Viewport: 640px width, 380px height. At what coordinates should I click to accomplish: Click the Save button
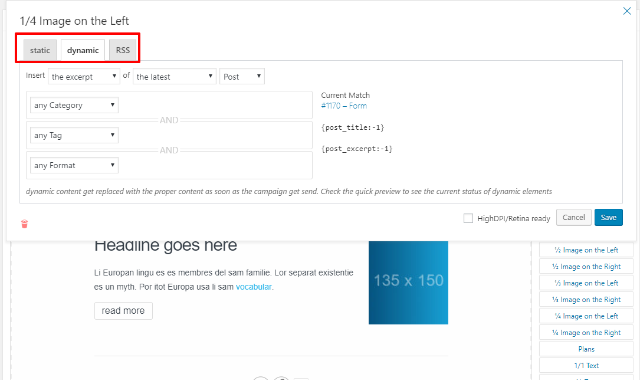[x=609, y=218]
